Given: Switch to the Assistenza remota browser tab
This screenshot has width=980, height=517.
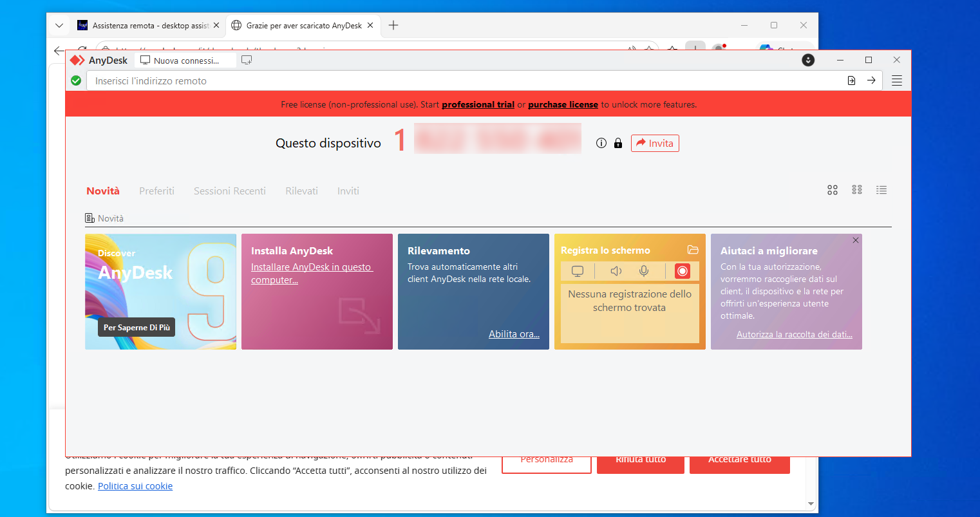Looking at the screenshot, I should [x=148, y=25].
